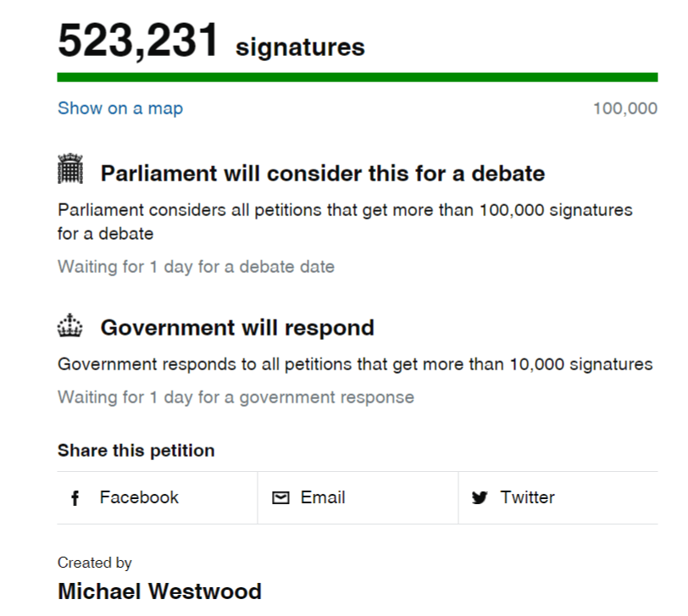Click the Facebook "f" logo icon
This screenshot has width=688, height=616.
tap(75, 498)
